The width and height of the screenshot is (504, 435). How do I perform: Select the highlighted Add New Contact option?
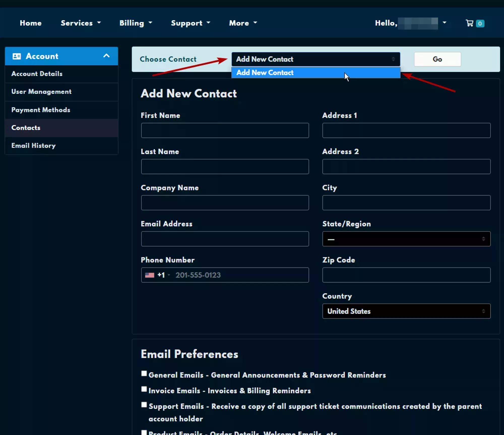point(316,73)
